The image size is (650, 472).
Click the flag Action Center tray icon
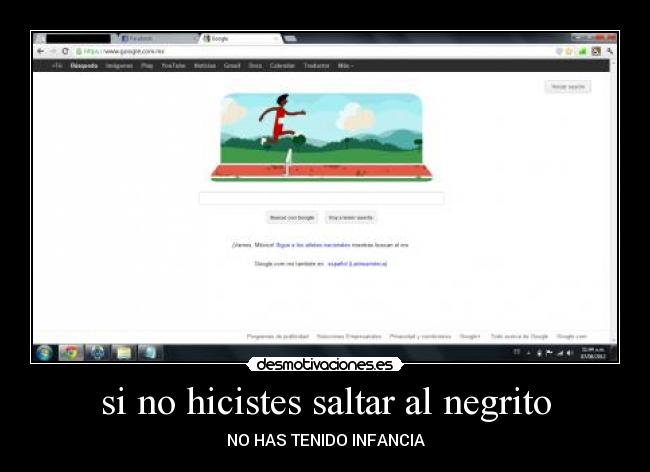(549, 353)
